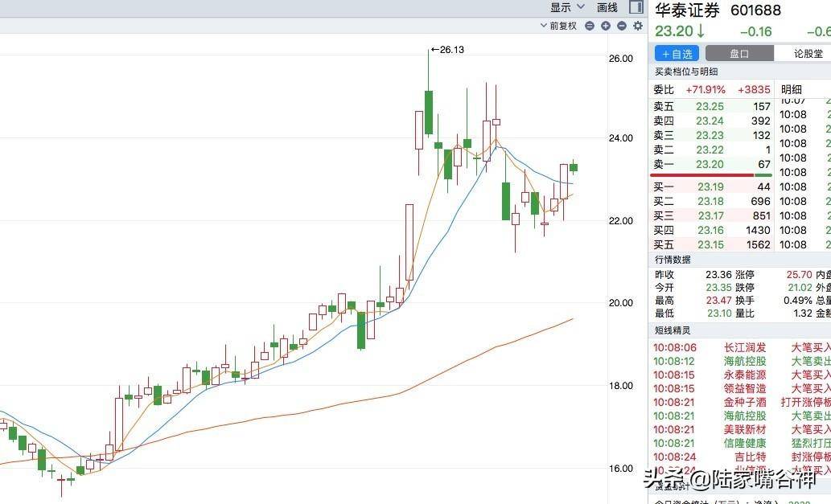Image resolution: width=831 pixels, height=504 pixels.
Task: Click the 22.00 price axis label
Action: pos(620,221)
